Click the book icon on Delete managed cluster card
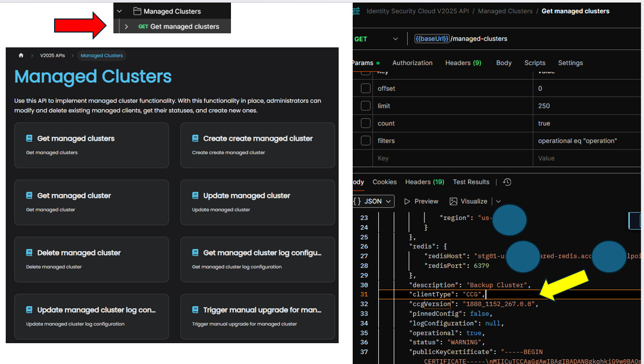The height and width of the screenshot is (364, 644). click(x=29, y=253)
